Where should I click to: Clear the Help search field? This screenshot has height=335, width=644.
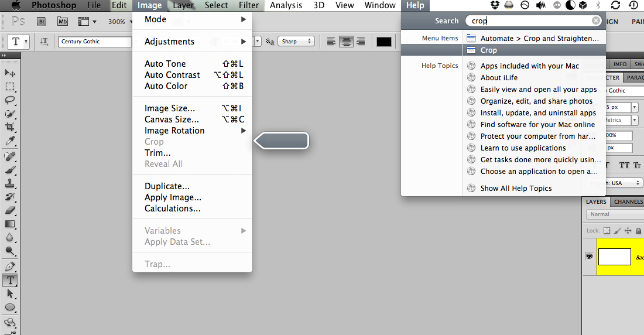point(595,20)
